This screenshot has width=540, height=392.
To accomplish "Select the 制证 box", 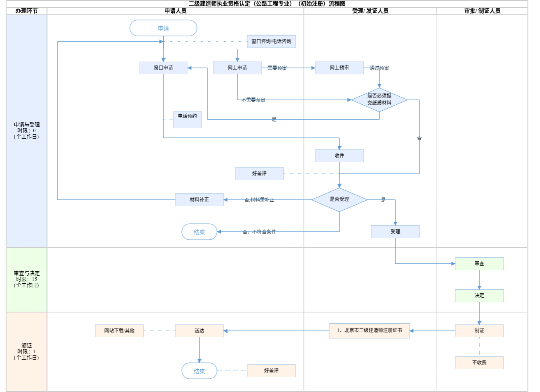I will 479,331.
